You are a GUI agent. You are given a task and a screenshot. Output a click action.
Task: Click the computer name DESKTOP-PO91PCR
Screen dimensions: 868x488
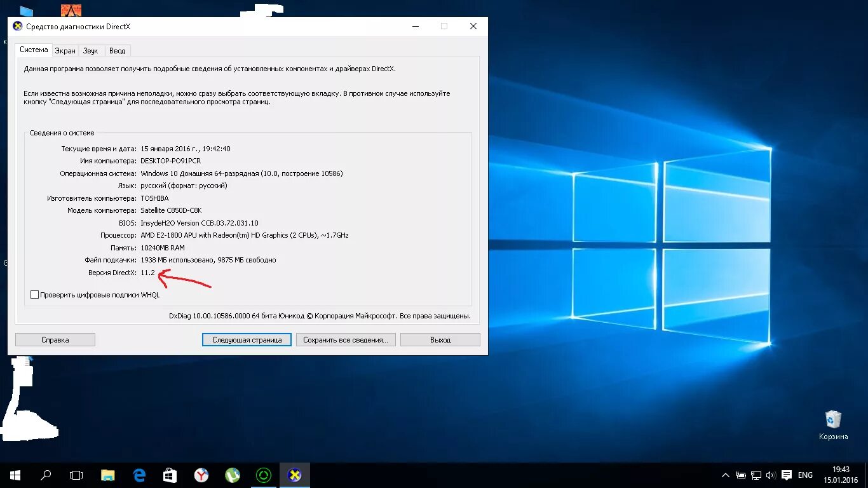[x=170, y=161]
